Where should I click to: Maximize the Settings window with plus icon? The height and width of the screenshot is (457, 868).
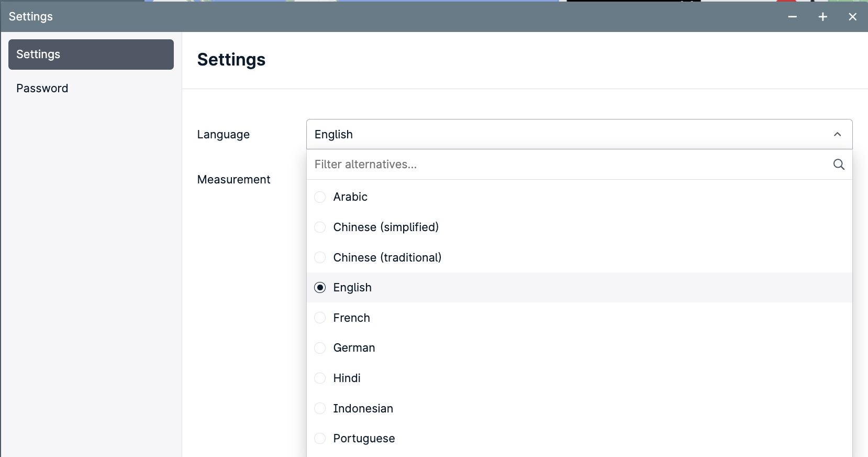pos(823,17)
